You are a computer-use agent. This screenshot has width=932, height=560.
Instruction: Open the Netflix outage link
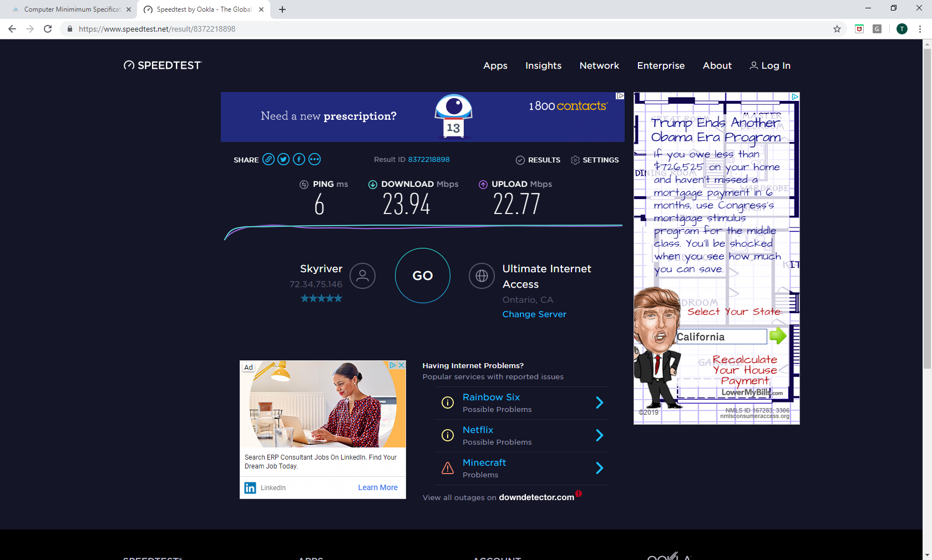point(478,430)
